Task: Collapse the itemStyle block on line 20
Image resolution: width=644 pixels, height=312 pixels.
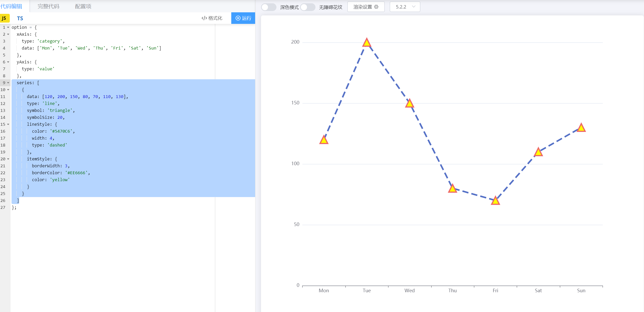Action: pos(8,159)
